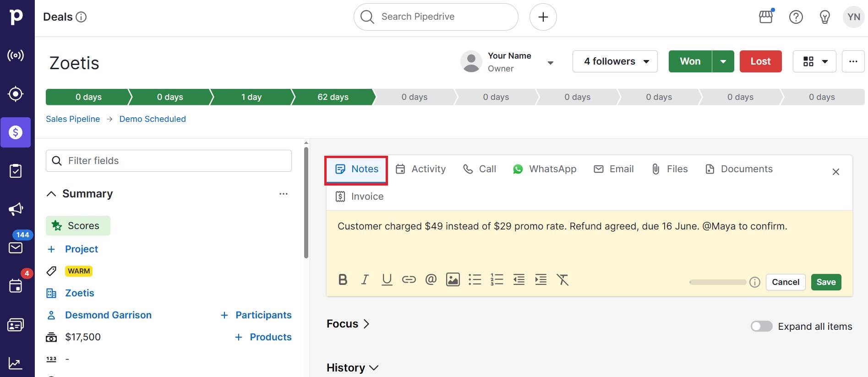Mark the deal as Won

click(x=690, y=61)
